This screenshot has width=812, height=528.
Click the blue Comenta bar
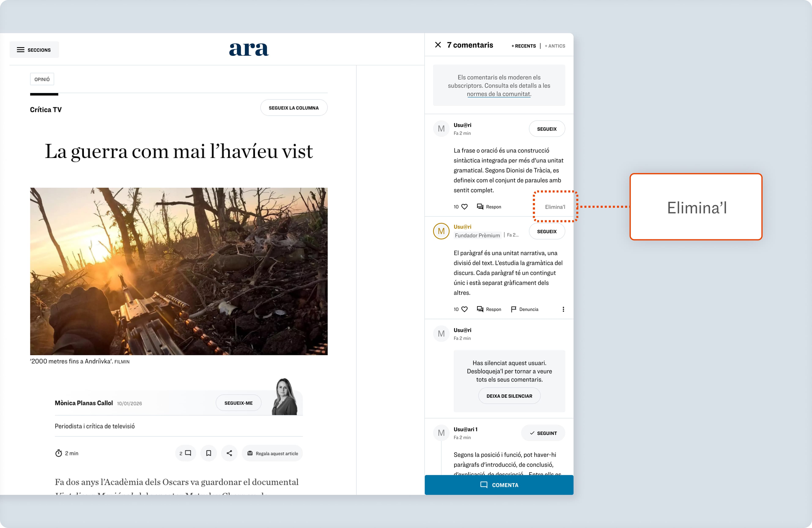coord(499,485)
